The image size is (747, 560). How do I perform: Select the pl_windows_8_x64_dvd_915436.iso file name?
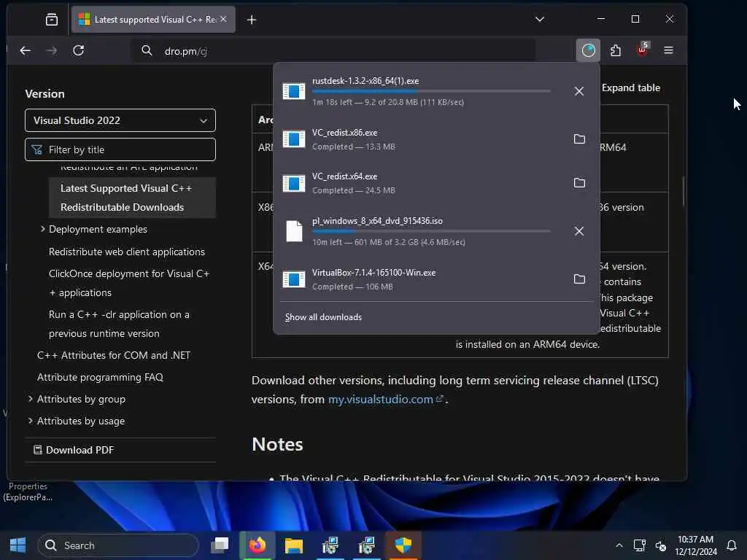(x=377, y=221)
